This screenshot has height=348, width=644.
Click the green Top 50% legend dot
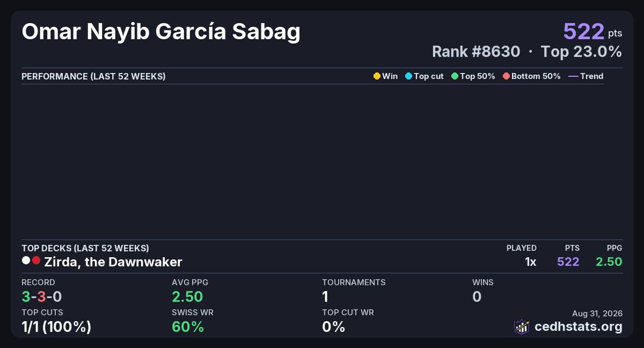click(455, 76)
